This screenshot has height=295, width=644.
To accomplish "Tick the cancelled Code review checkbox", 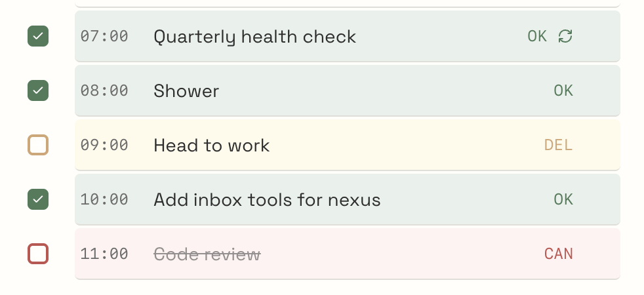I will click(x=38, y=254).
